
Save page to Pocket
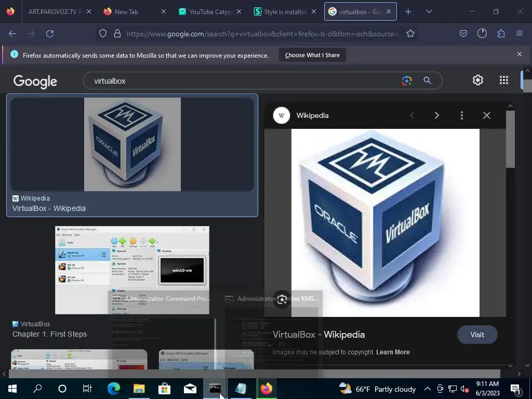463,34
